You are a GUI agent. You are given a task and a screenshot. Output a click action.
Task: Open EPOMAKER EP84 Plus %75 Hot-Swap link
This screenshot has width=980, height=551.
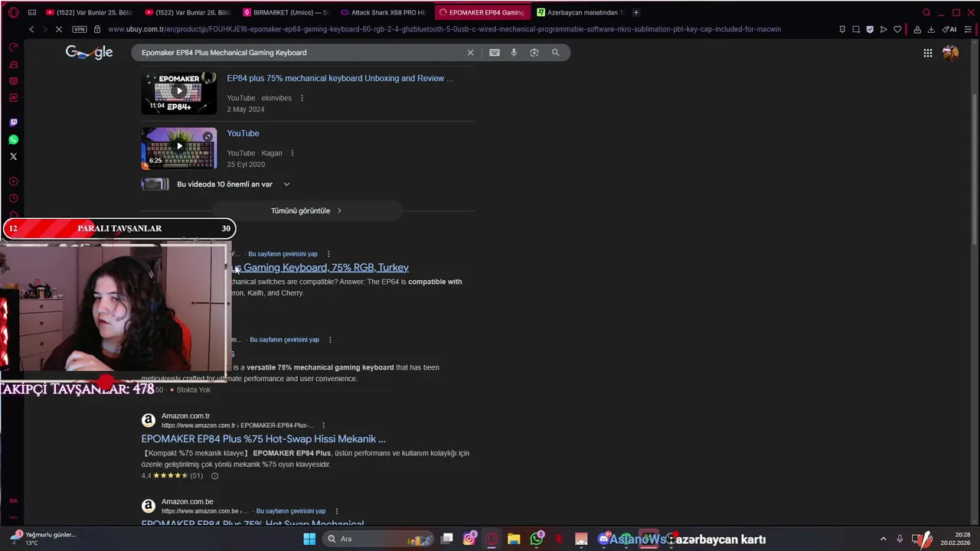[263, 439]
